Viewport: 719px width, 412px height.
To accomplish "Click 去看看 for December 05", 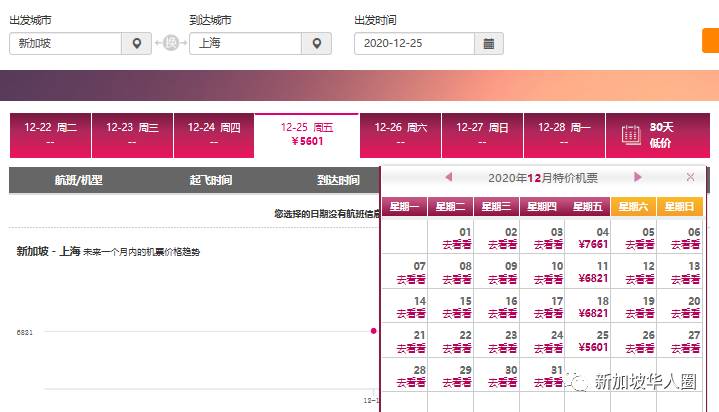I will pyautogui.click(x=640, y=245).
